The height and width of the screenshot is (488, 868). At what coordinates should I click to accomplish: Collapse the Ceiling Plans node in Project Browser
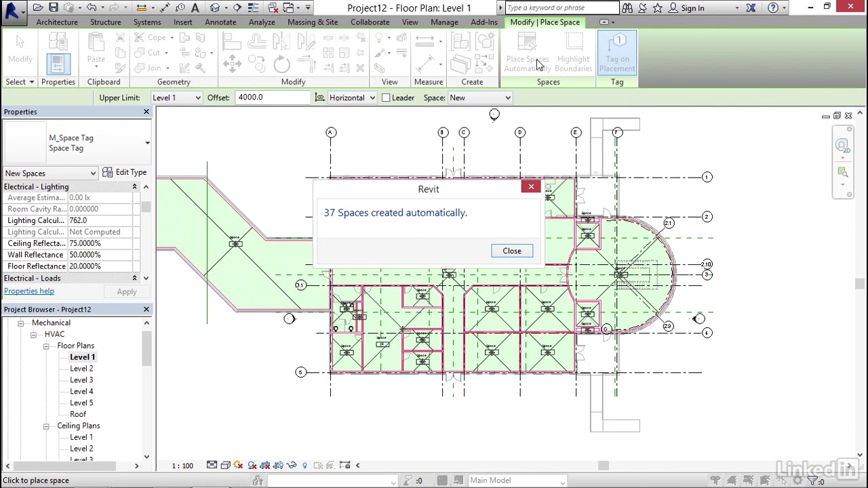46,426
